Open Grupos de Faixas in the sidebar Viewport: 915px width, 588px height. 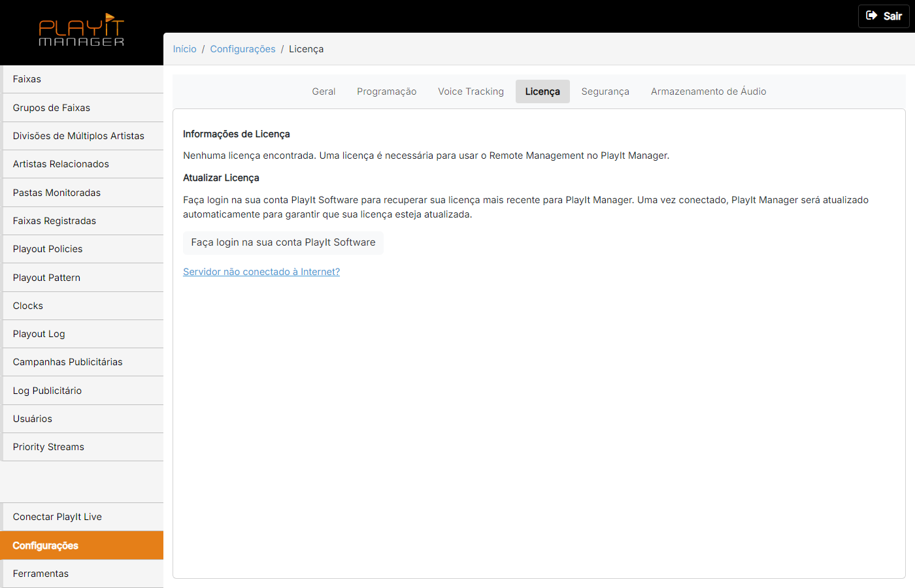pos(83,108)
